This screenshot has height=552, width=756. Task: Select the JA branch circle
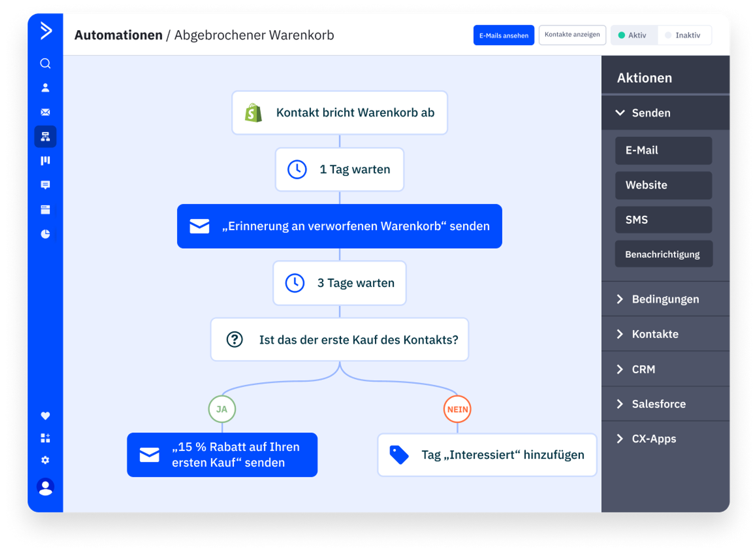click(222, 409)
